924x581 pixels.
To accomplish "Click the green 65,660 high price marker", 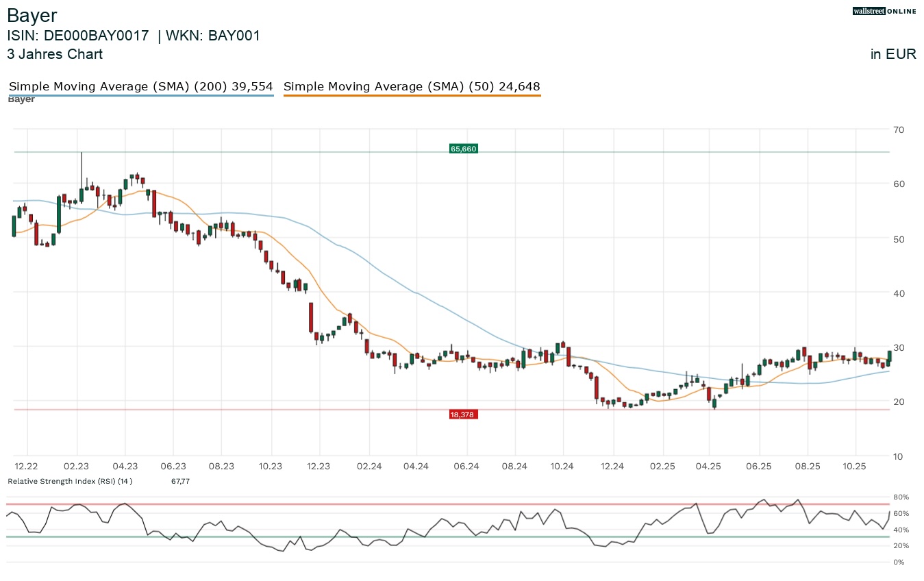I will tap(463, 149).
